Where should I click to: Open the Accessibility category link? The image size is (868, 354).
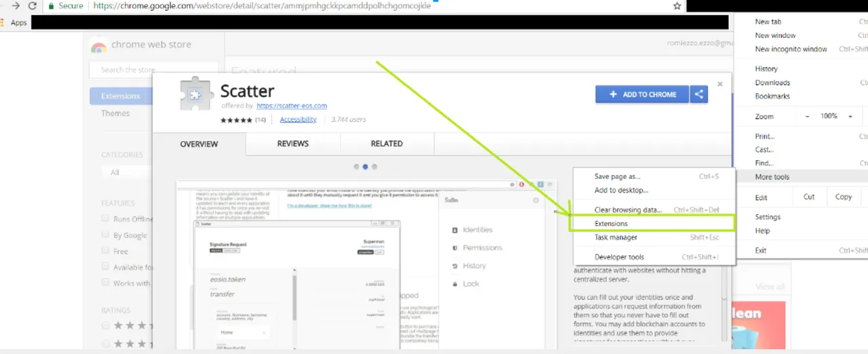[x=298, y=119]
